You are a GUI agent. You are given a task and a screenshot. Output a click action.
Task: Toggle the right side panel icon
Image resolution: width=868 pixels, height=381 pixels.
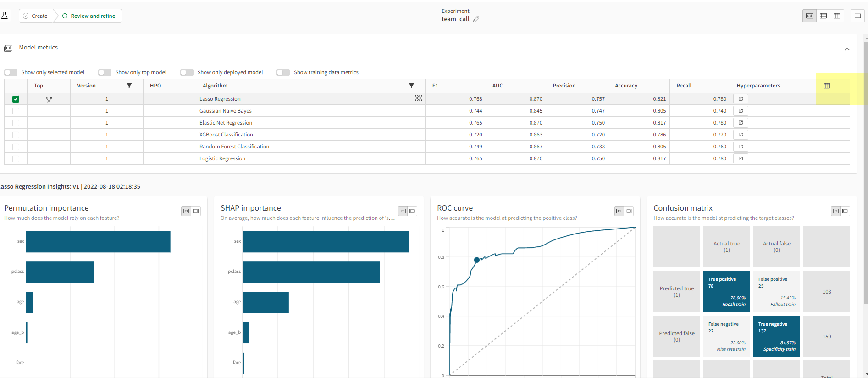(x=857, y=16)
